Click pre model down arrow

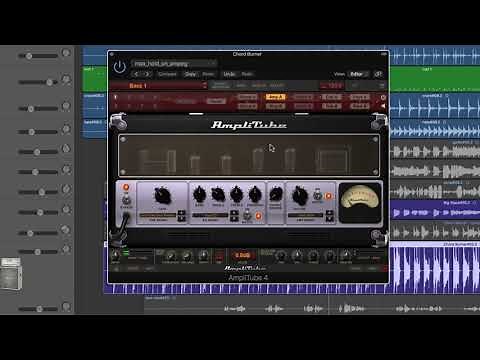182,218
